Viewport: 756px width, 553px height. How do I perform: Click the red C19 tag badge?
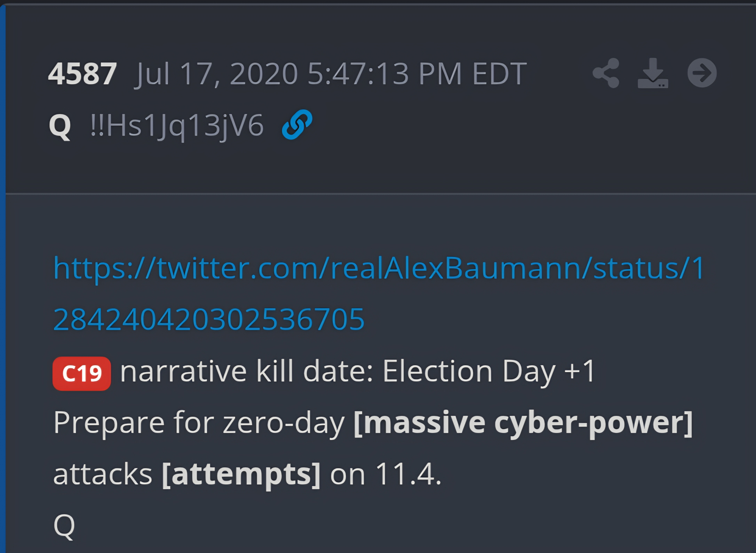coord(82,373)
